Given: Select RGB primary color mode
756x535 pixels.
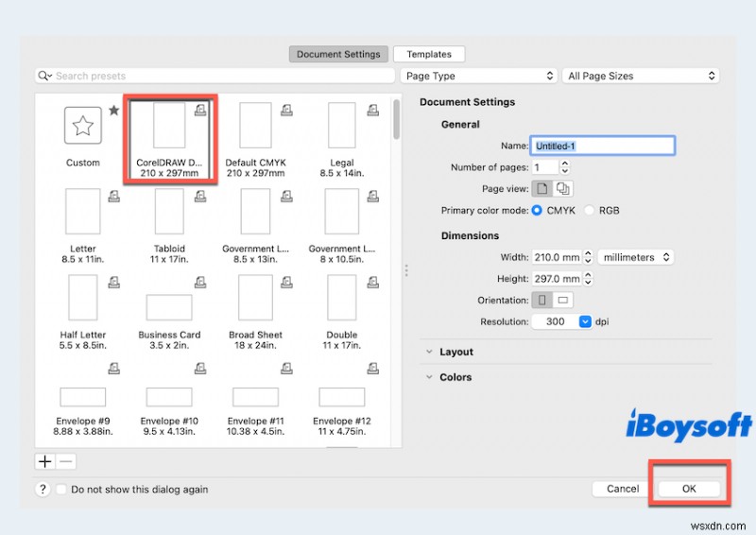Looking at the screenshot, I should (x=589, y=211).
